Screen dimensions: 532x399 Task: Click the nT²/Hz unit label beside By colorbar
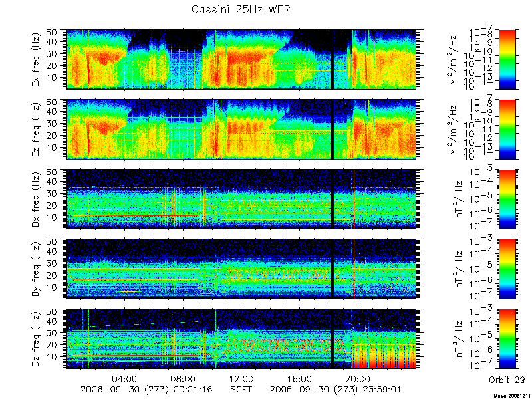coord(459,269)
